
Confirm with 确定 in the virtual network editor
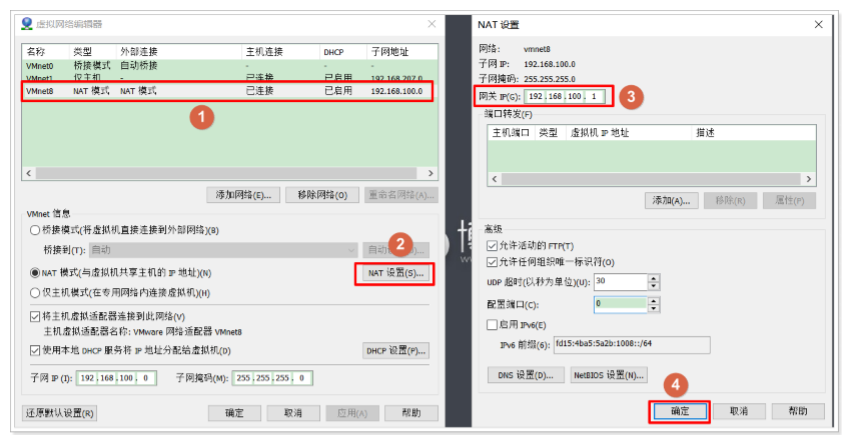point(234,413)
